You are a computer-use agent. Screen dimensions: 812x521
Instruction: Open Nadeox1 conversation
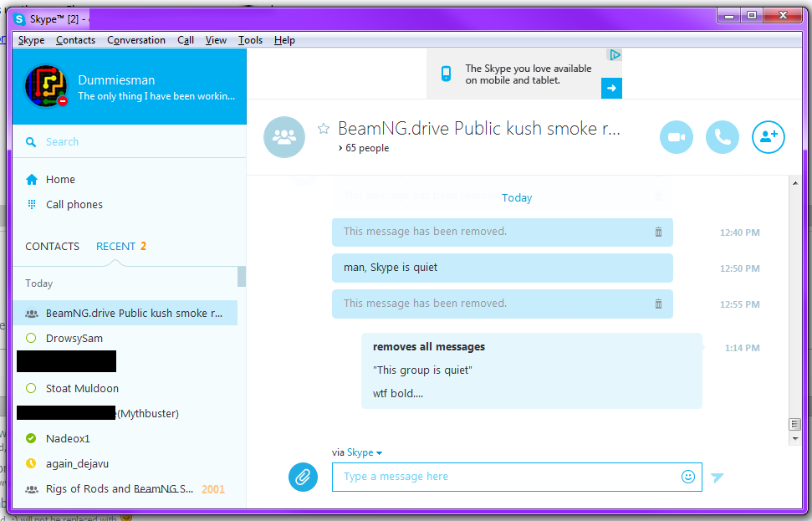click(125, 439)
